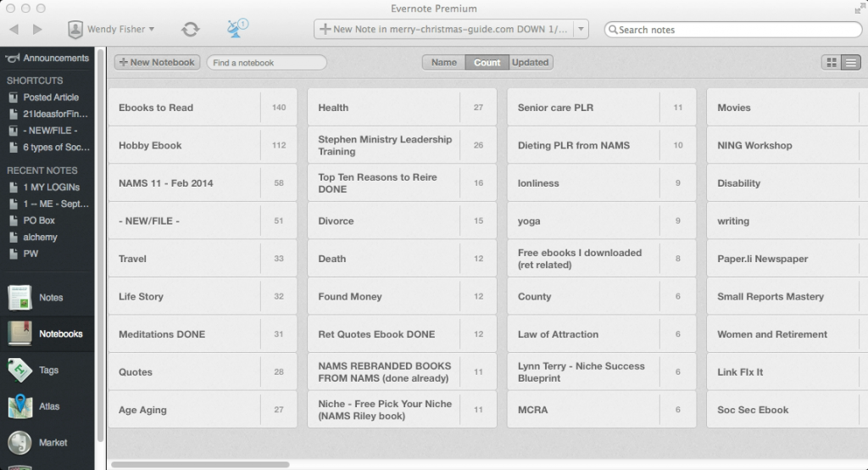This screenshot has width=868, height=470.
Task: Open the Meditations DONE notebook
Action: coord(203,334)
